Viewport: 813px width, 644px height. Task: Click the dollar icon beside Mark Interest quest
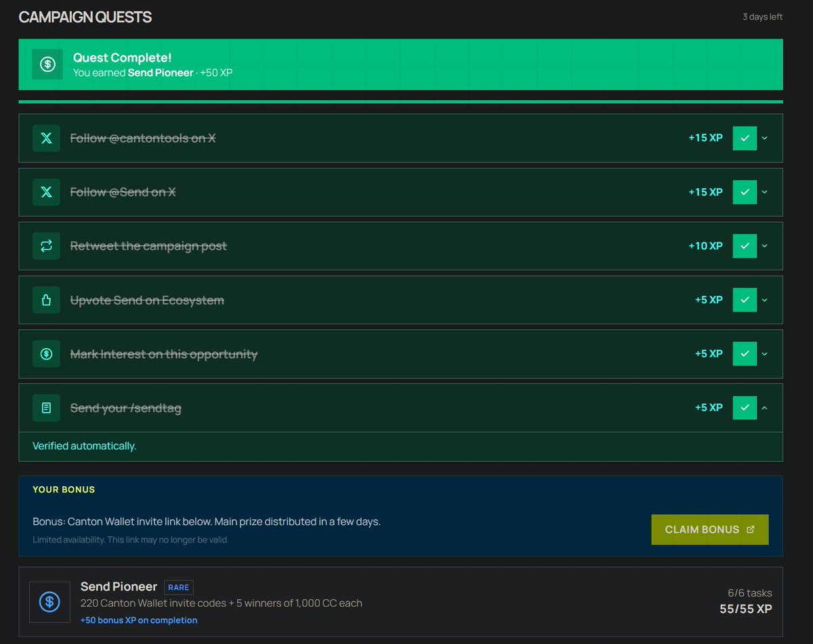point(46,353)
